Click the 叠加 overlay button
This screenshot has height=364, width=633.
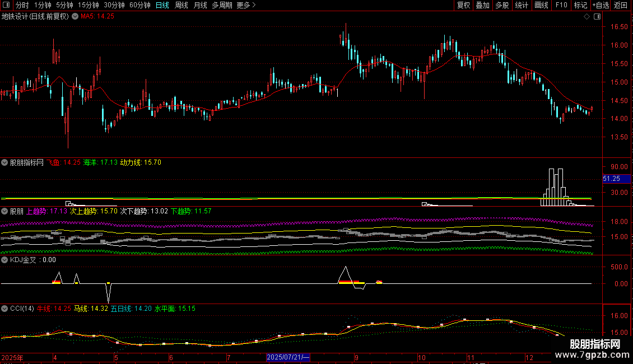click(482, 5)
